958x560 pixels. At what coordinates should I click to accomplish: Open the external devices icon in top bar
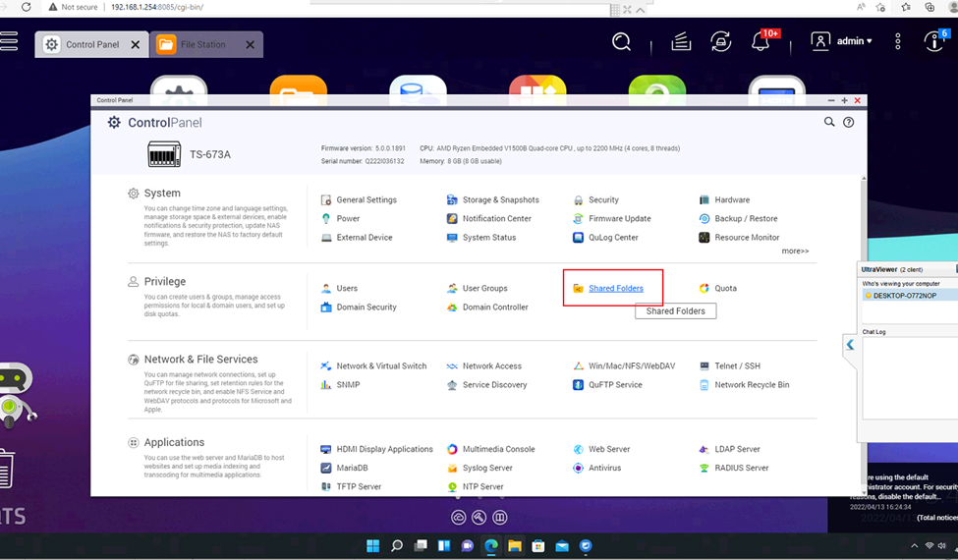(721, 41)
